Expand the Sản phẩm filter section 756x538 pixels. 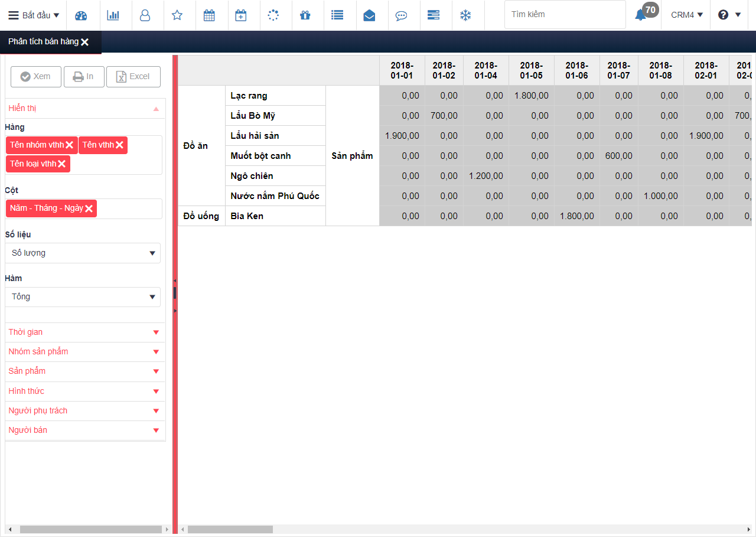pyautogui.click(x=85, y=371)
